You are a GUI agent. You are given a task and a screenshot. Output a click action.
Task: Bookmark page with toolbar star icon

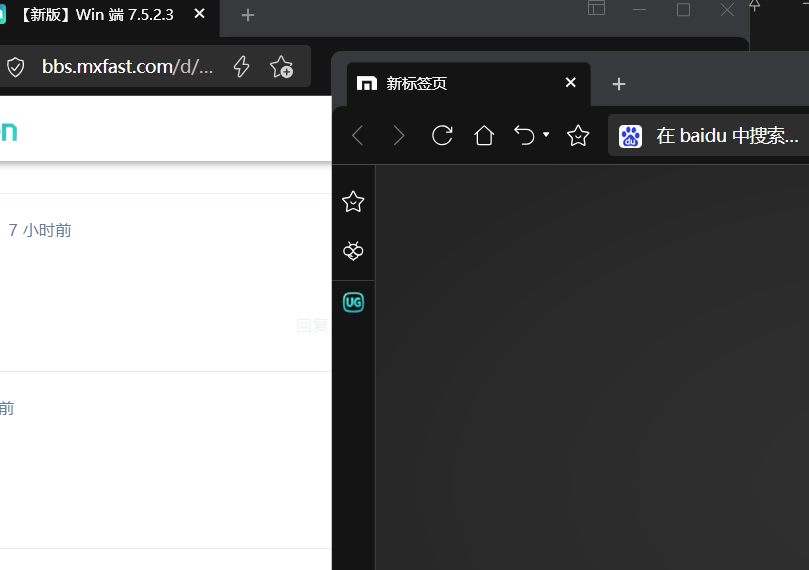[x=578, y=136]
